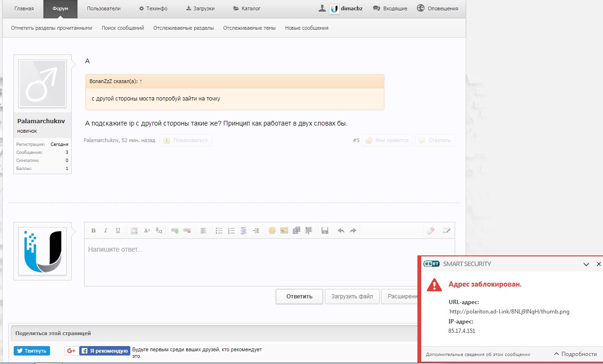This screenshot has height=364, width=603.
Task: Undo last edit in editor
Action: pos(340,230)
